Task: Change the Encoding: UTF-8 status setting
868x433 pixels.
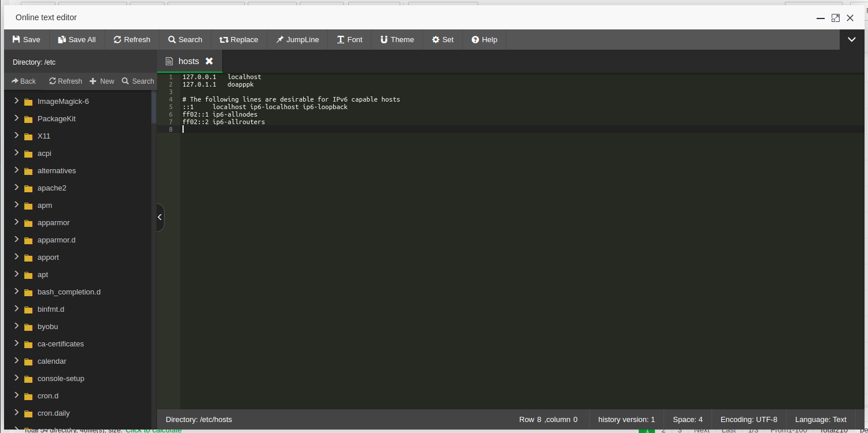Action: [x=748, y=420]
